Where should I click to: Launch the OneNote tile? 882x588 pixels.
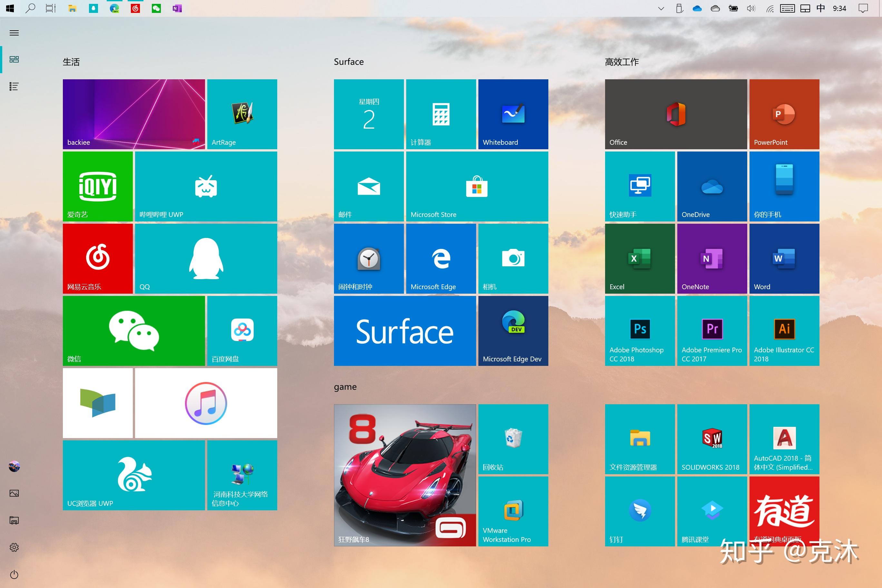tap(712, 258)
